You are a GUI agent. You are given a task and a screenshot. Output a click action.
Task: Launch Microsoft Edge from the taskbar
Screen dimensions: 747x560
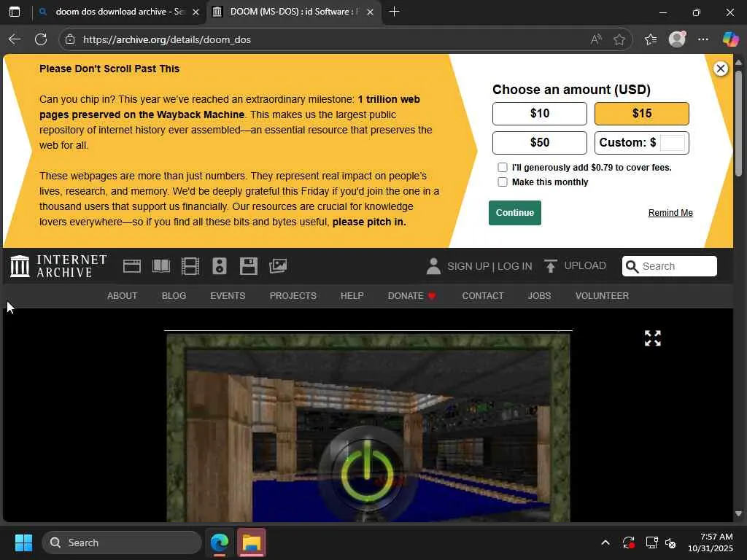click(x=220, y=542)
